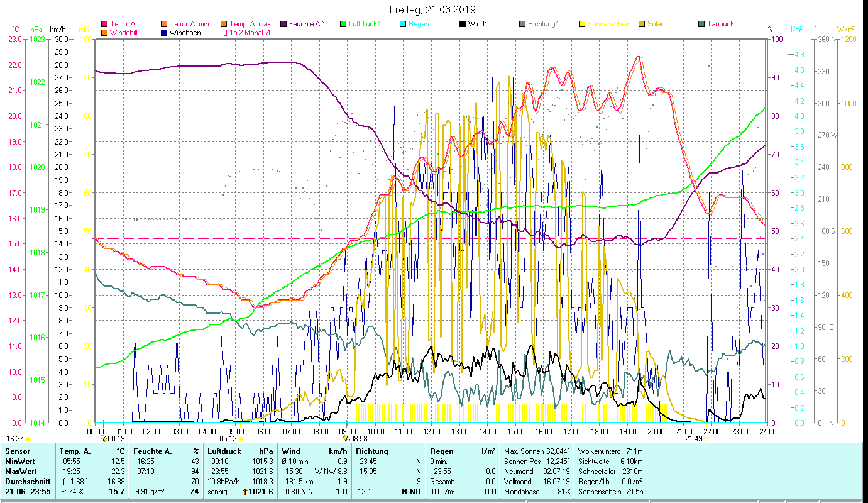Viewport: 868px width, 503px height.
Task: Click the °C axis unit label
Action: pos(16,30)
